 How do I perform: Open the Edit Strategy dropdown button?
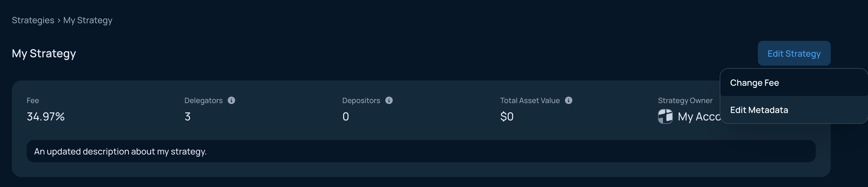794,54
